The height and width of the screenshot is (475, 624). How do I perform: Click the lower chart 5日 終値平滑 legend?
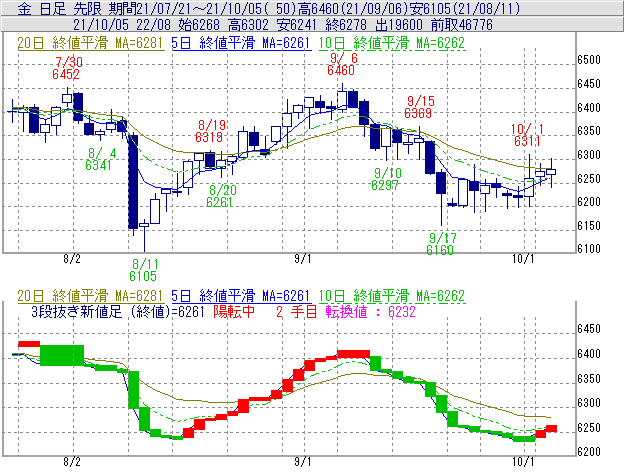(241, 296)
